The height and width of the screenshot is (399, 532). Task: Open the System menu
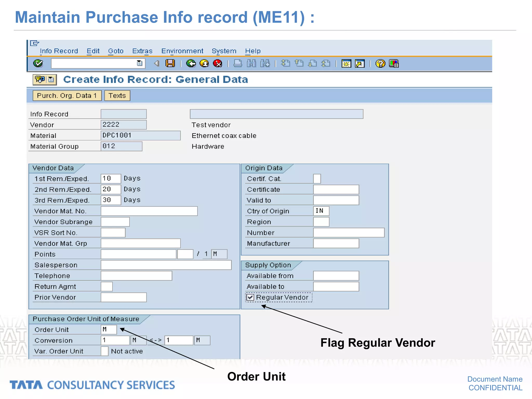click(224, 51)
